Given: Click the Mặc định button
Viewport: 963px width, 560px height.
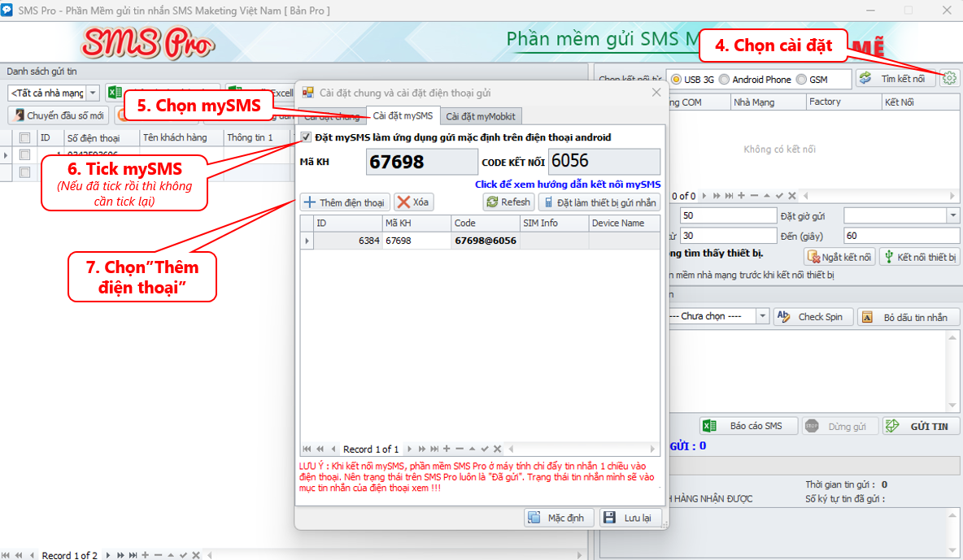Looking at the screenshot, I should [x=559, y=518].
